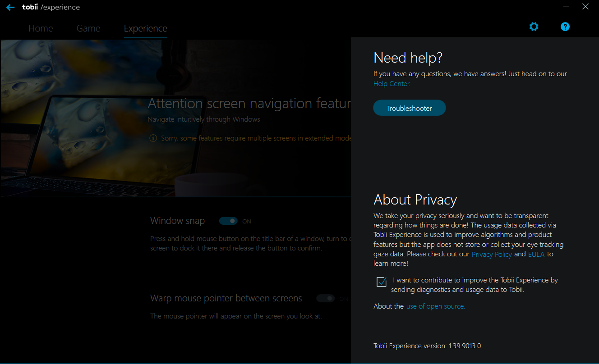Switch to the Home tab
Screen dimensions: 599x364
pyautogui.click(x=41, y=28)
